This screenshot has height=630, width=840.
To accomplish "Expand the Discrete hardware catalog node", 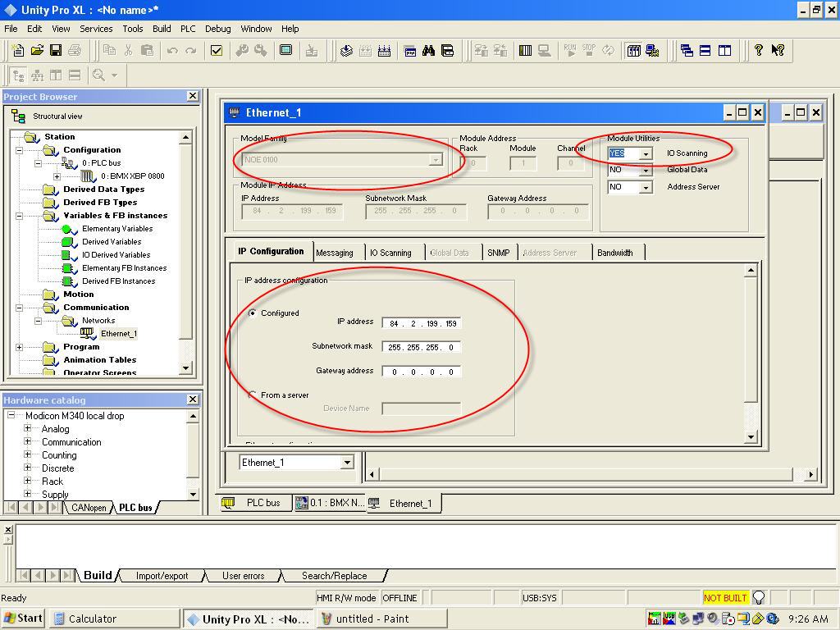I will [x=27, y=468].
